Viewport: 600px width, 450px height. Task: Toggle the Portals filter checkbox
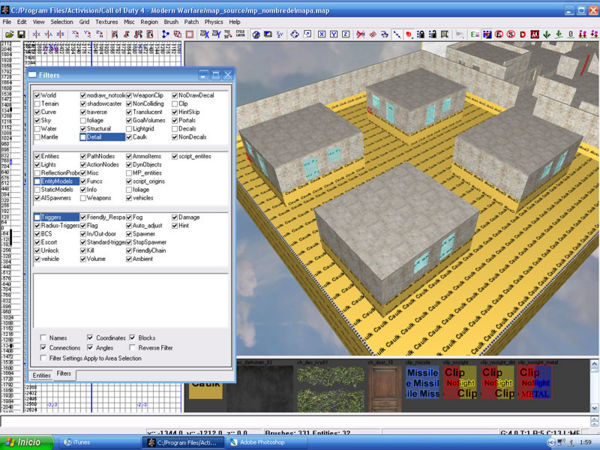[175, 120]
